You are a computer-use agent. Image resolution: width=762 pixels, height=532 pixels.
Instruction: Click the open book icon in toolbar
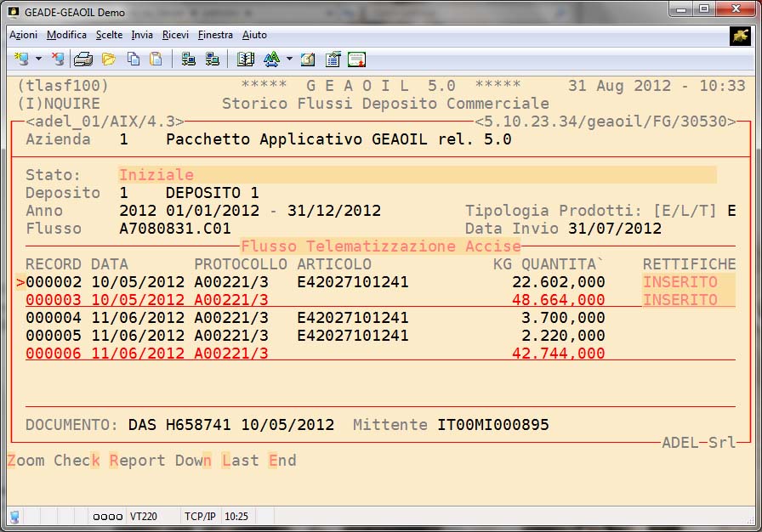[246, 59]
